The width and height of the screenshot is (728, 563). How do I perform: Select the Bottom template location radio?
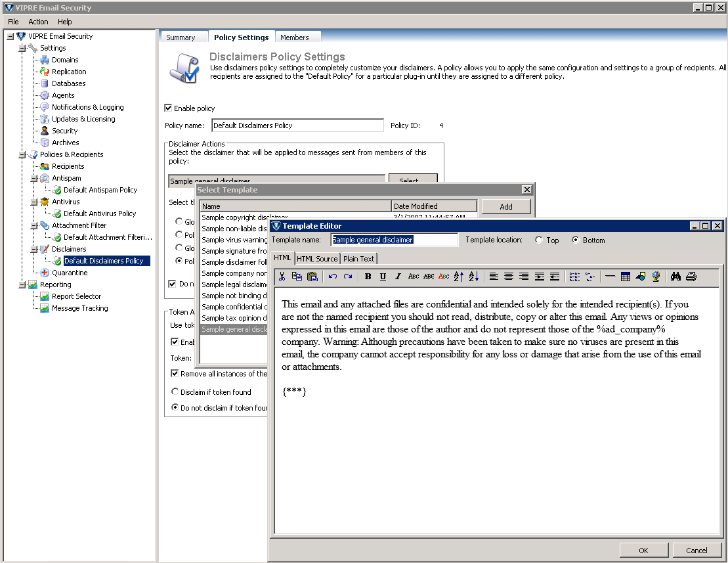click(x=575, y=240)
